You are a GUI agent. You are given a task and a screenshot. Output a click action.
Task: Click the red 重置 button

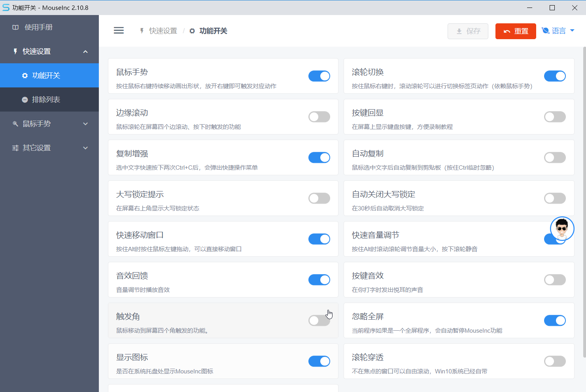point(516,31)
